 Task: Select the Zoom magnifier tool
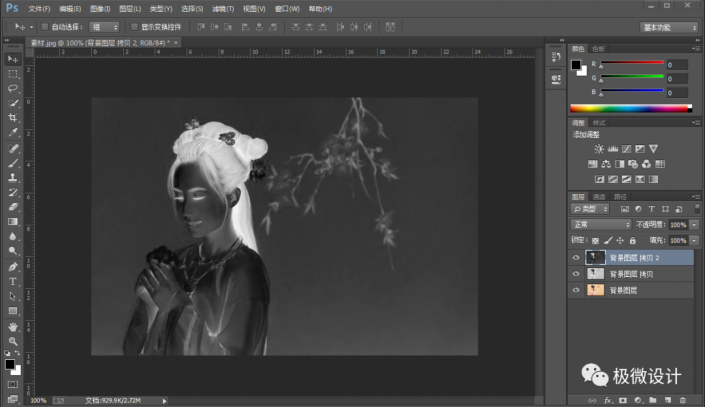13,341
